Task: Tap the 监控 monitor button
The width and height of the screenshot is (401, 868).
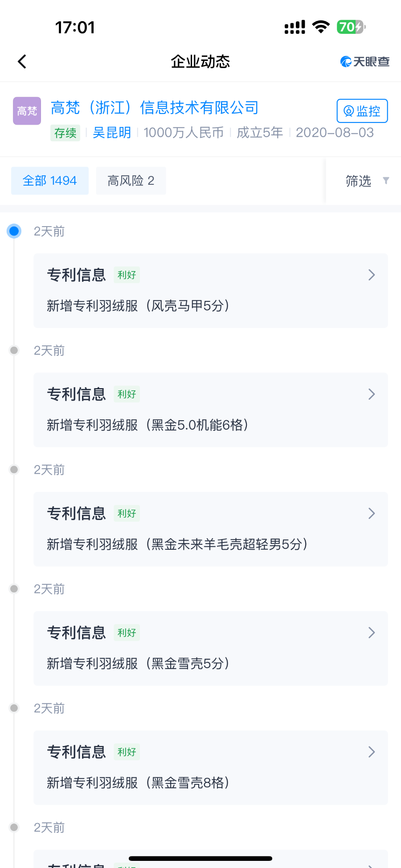Action: (x=362, y=111)
